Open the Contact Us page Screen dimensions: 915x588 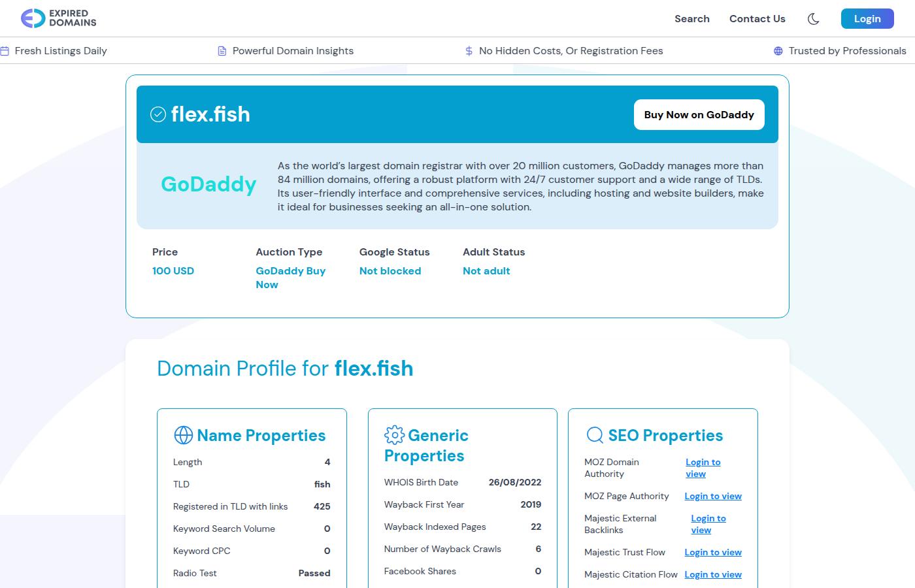coord(757,19)
